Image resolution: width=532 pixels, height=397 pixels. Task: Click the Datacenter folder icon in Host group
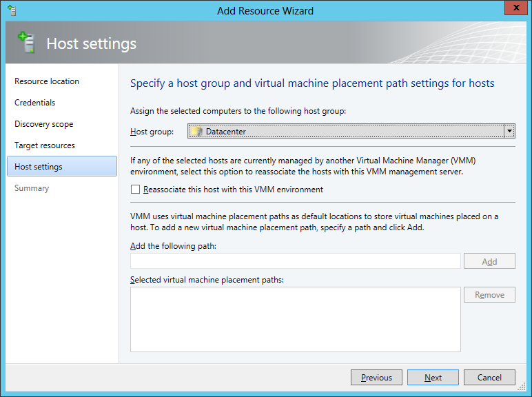[x=197, y=132]
